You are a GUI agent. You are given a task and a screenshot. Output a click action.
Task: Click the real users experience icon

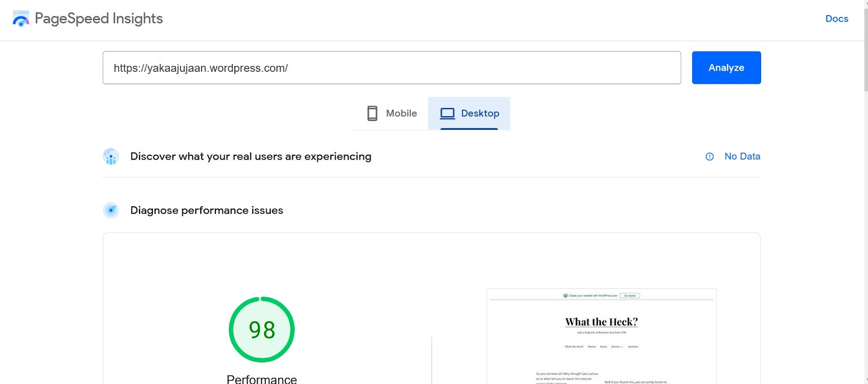pos(111,156)
